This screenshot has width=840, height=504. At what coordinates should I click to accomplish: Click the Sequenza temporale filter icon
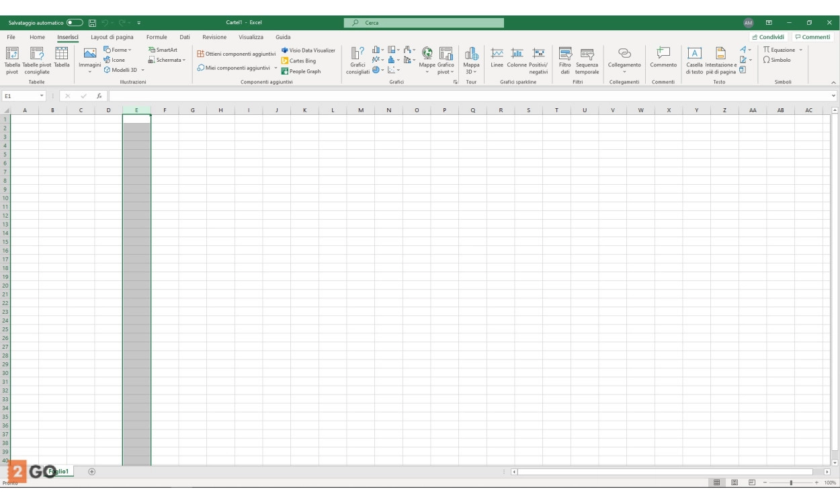coord(587,55)
